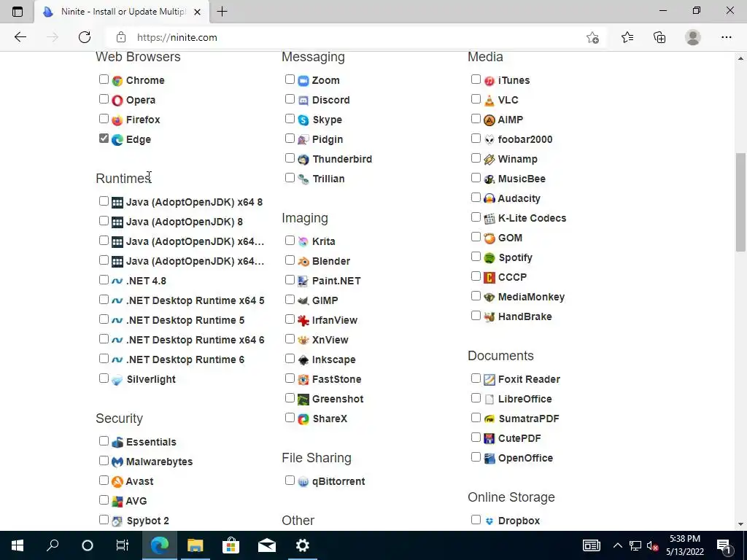This screenshot has height=560, width=747.
Task: Click the Blender icon
Action: tap(303, 261)
